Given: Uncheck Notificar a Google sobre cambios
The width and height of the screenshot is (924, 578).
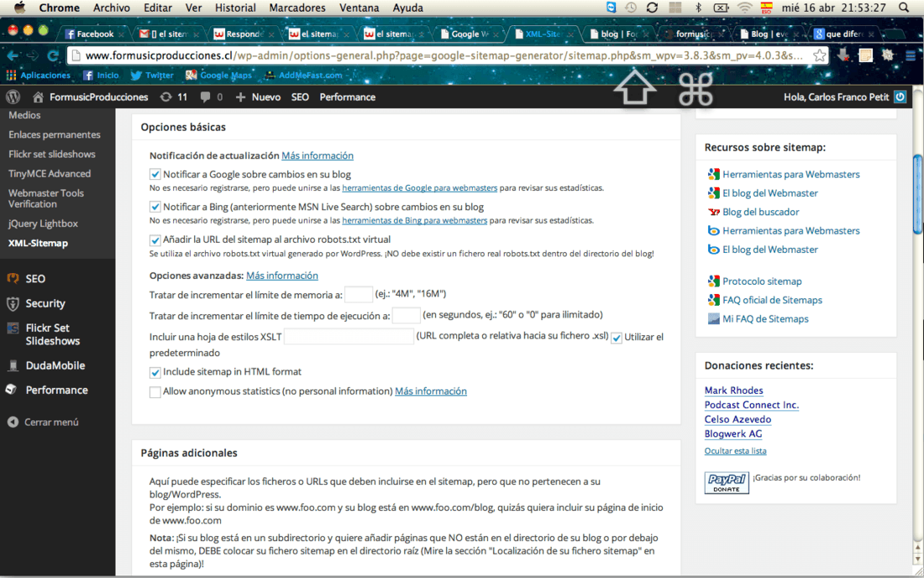Looking at the screenshot, I should pyautogui.click(x=155, y=175).
